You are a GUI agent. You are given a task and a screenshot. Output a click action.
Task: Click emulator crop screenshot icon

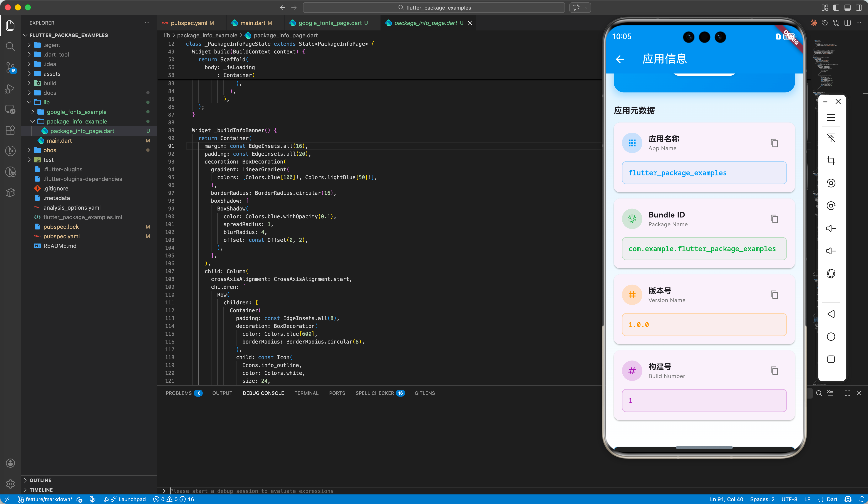[831, 160]
